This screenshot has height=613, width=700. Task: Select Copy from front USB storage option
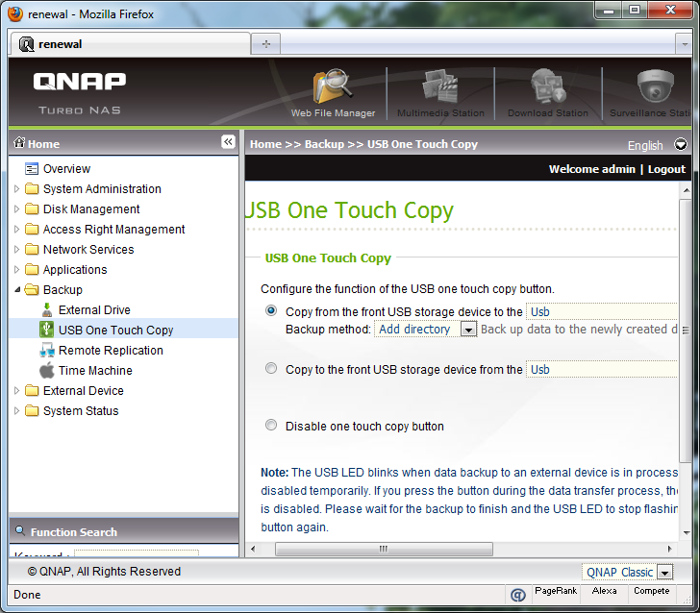(x=271, y=311)
